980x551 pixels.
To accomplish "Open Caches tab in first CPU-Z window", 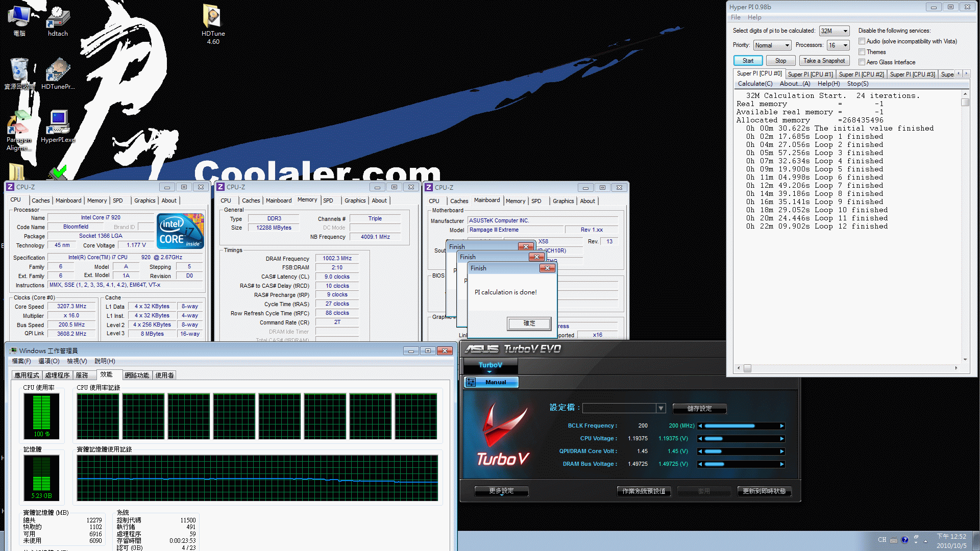I will pos(41,201).
